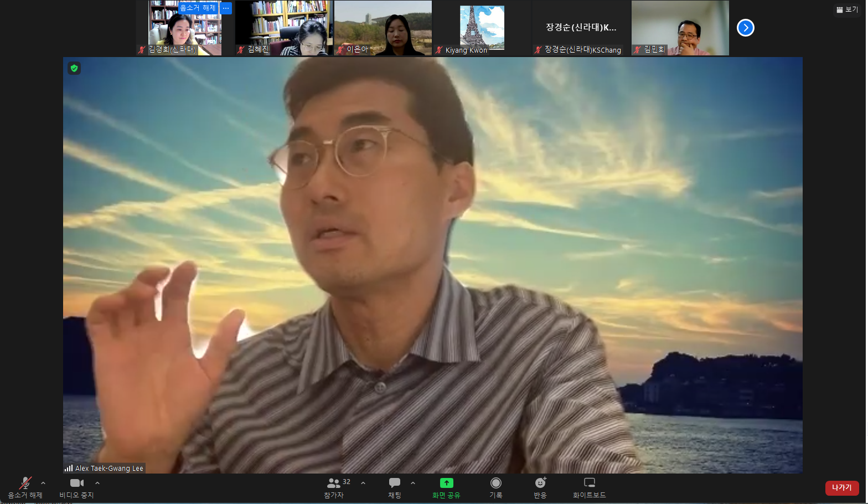Expand video options arrow beside camera

(97, 483)
